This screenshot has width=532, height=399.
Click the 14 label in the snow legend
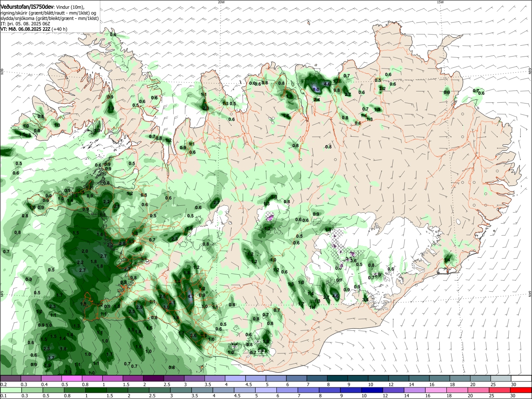411,384
